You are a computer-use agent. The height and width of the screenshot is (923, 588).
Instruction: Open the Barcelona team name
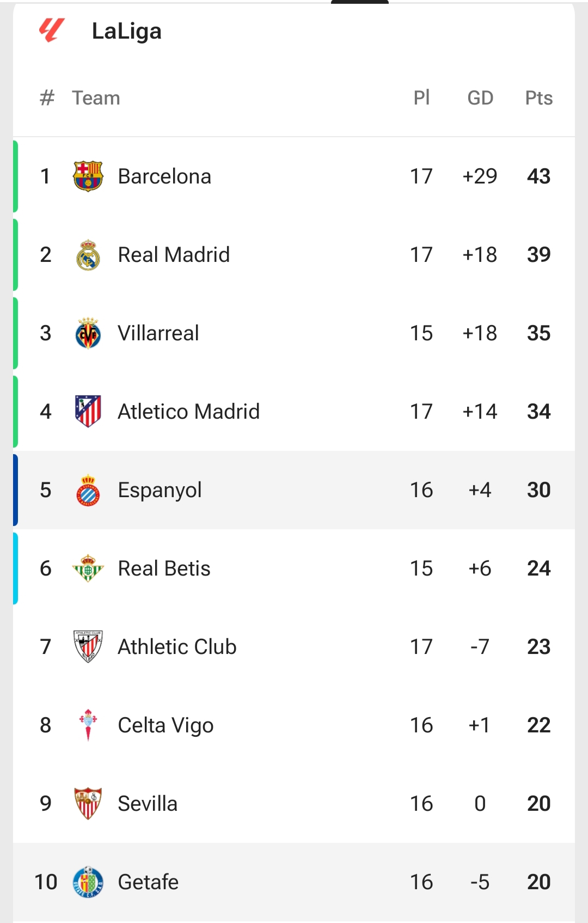tap(164, 176)
